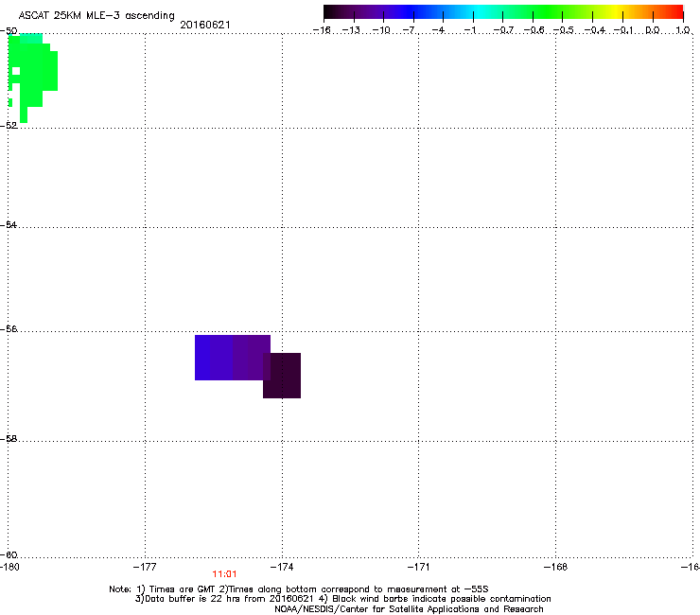Click the -58 latitude axis label
The width and height of the screenshot is (700, 615).
point(9,439)
